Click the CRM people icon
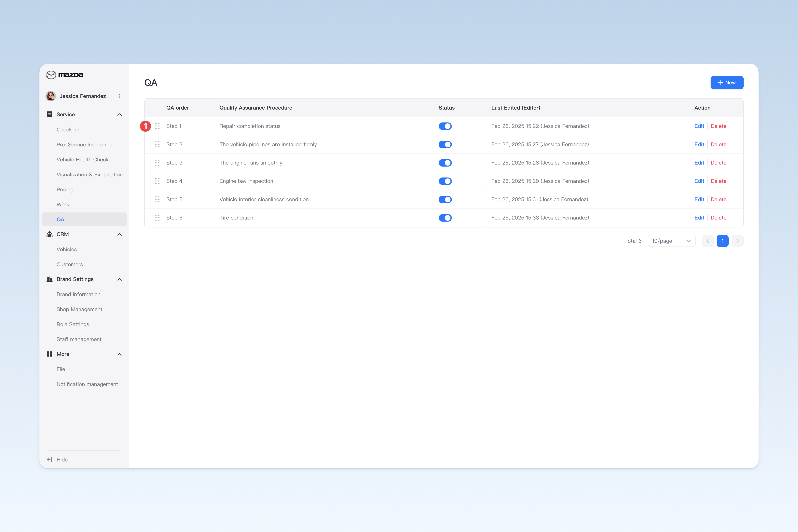Screen dimensions: 798x532 [x=49, y=234]
